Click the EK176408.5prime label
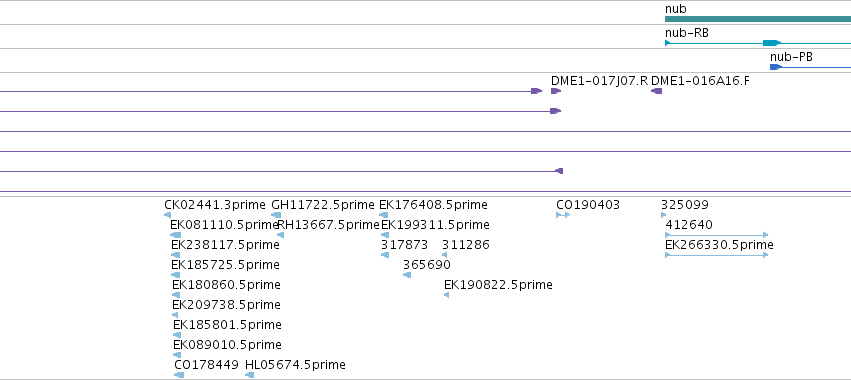Image resolution: width=851 pixels, height=380 pixels. (x=433, y=205)
